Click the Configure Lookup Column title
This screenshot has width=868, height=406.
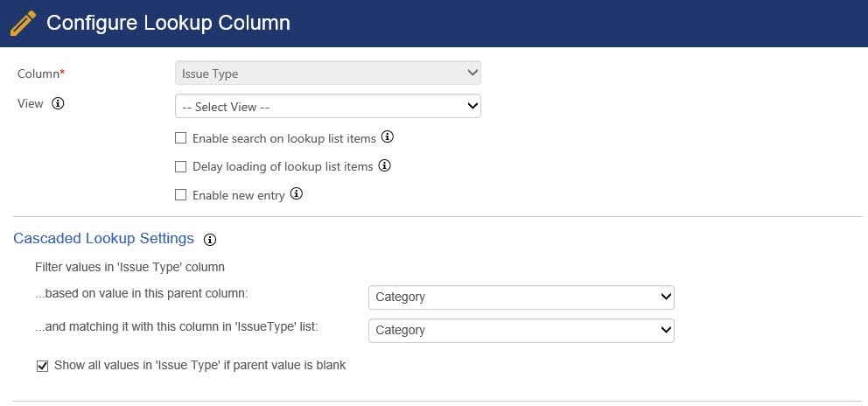coord(168,23)
